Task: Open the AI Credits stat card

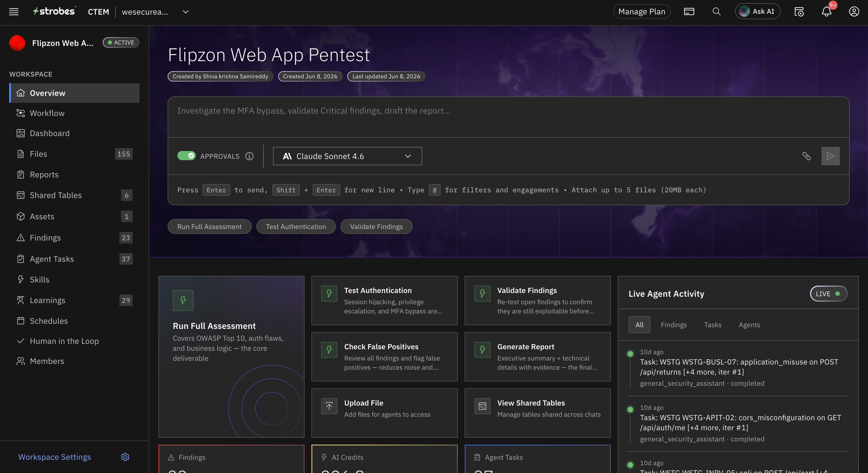Action: 384,459
